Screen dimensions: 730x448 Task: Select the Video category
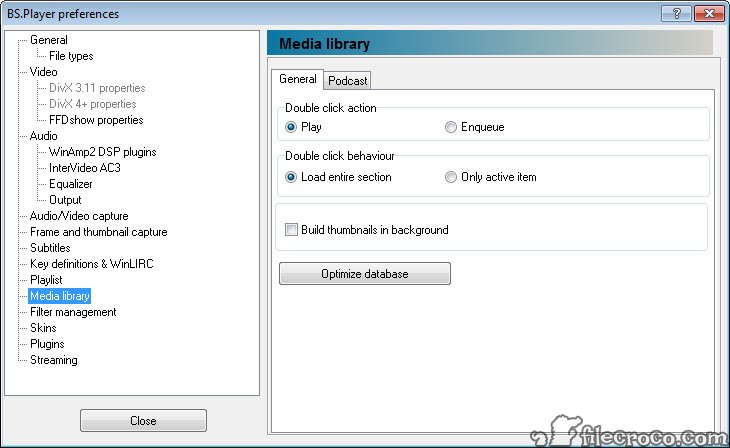44,72
